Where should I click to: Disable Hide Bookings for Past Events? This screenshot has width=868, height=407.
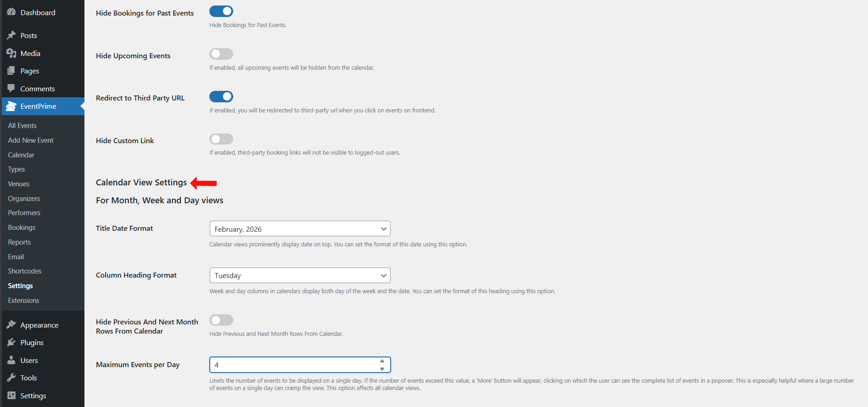221,11
